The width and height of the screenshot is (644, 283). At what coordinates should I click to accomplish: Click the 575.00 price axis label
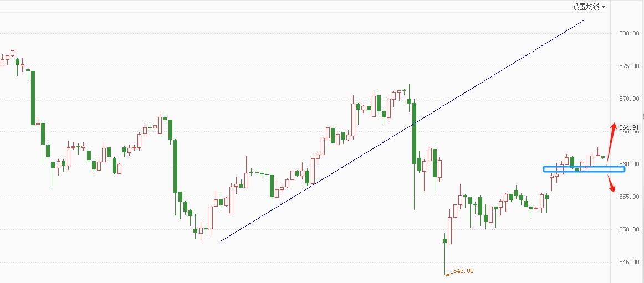click(x=629, y=66)
